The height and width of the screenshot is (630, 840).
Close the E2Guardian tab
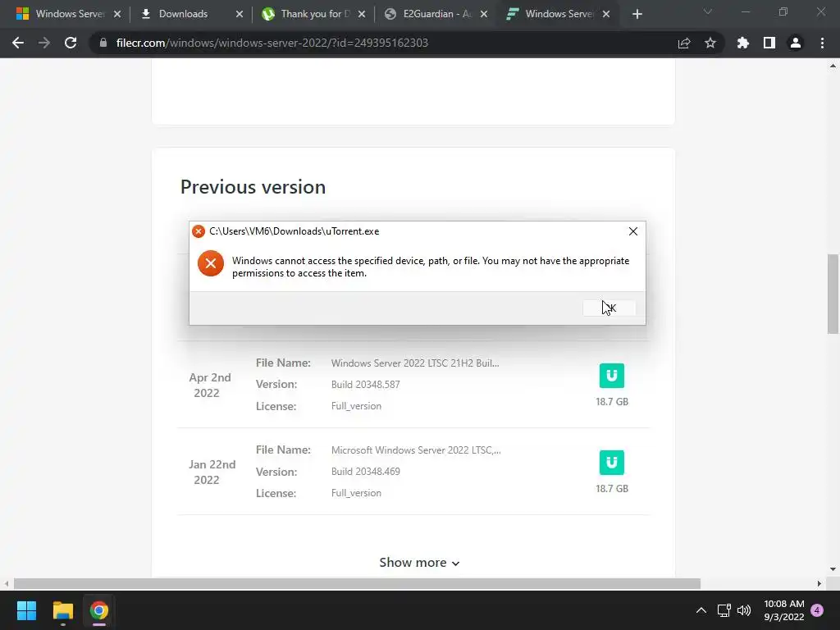click(484, 14)
